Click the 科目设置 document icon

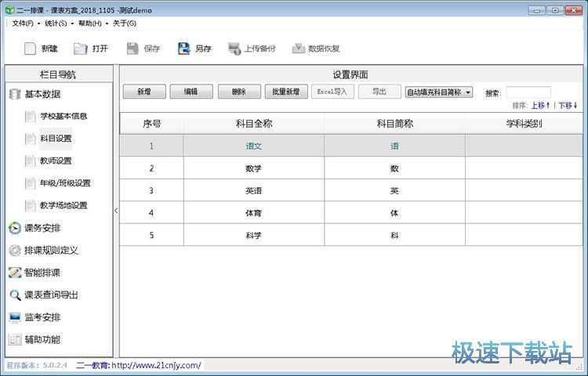coord(30,139)
